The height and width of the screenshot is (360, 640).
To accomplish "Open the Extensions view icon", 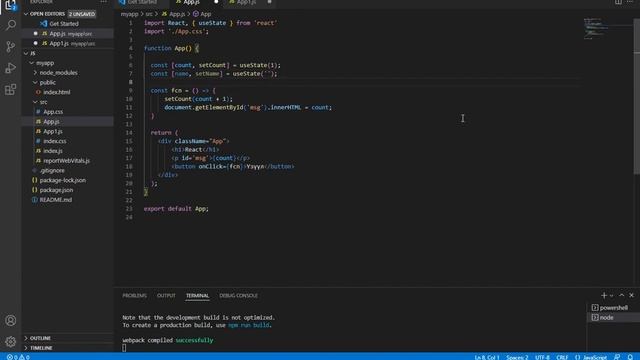I will click(11, 89).
